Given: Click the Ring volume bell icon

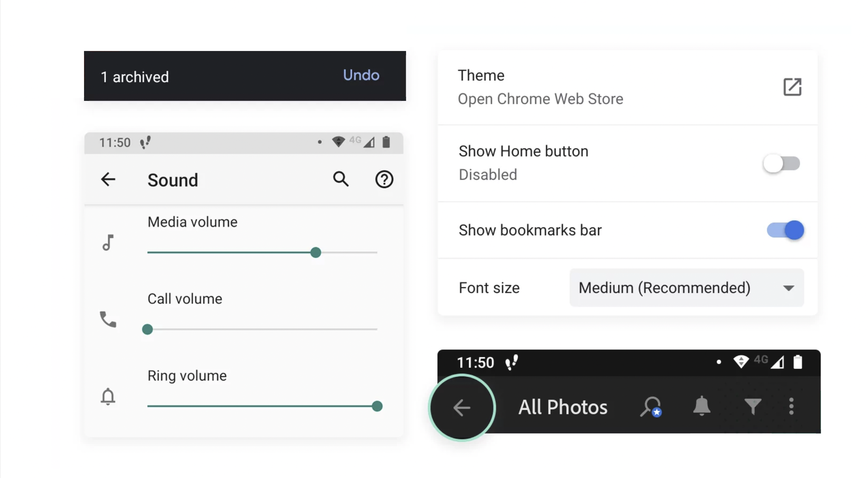Looking at the screenshot, I should point(108,396).
